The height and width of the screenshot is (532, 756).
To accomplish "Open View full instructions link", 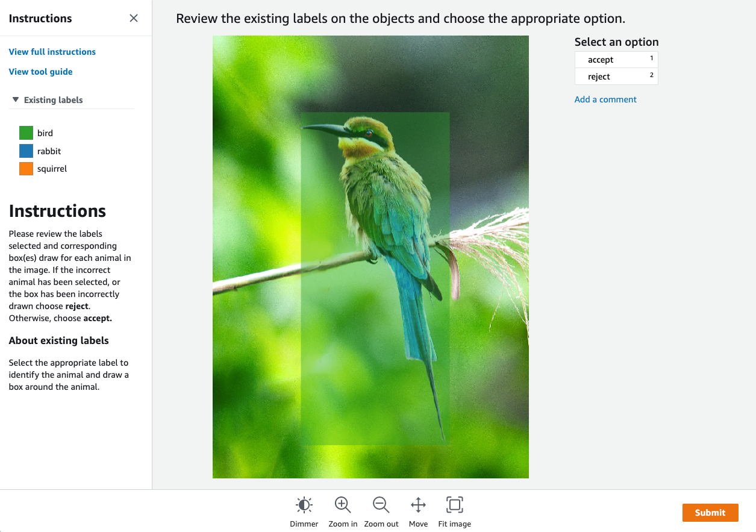I will pyautogui.click(x=52, y=52).
